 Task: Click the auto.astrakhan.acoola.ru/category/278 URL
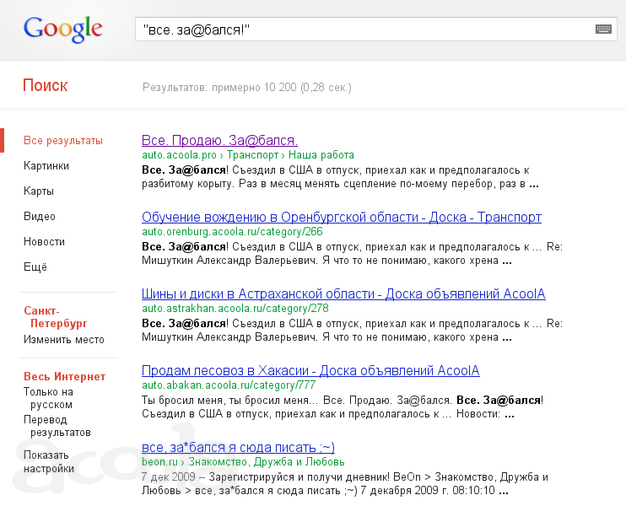click(235, 308)
